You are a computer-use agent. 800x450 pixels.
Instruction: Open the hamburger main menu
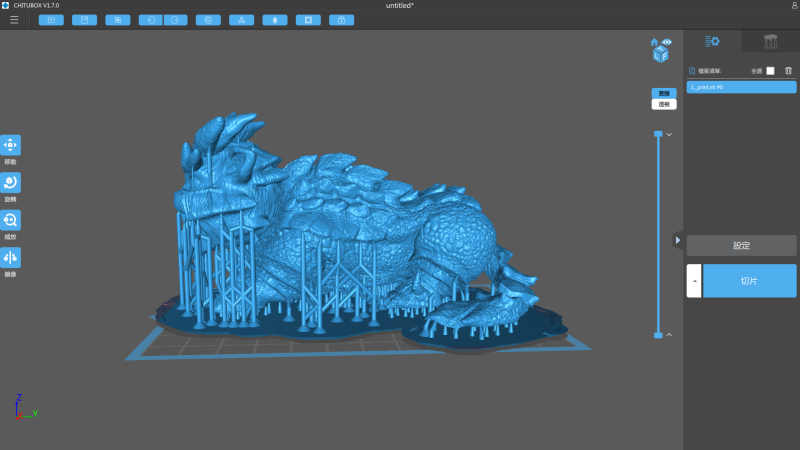14,20
